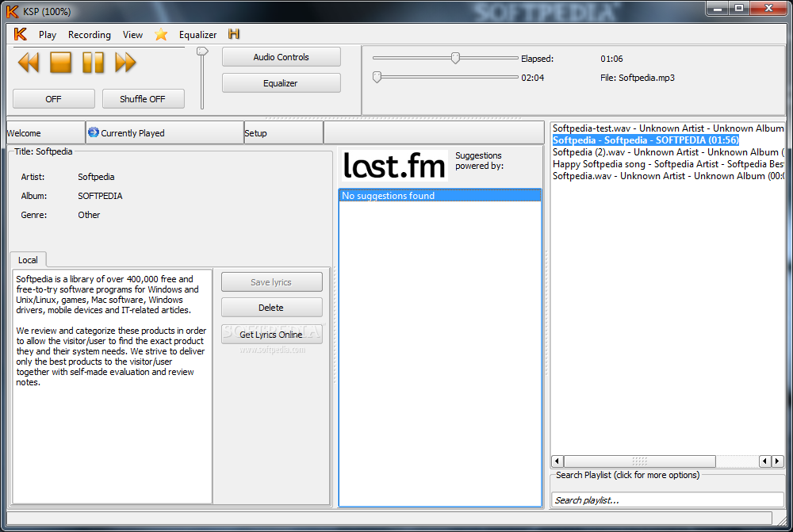The image size is (793, 532).
Task: Click the elapsed time slider handle
Action: [x=455, y=58]
